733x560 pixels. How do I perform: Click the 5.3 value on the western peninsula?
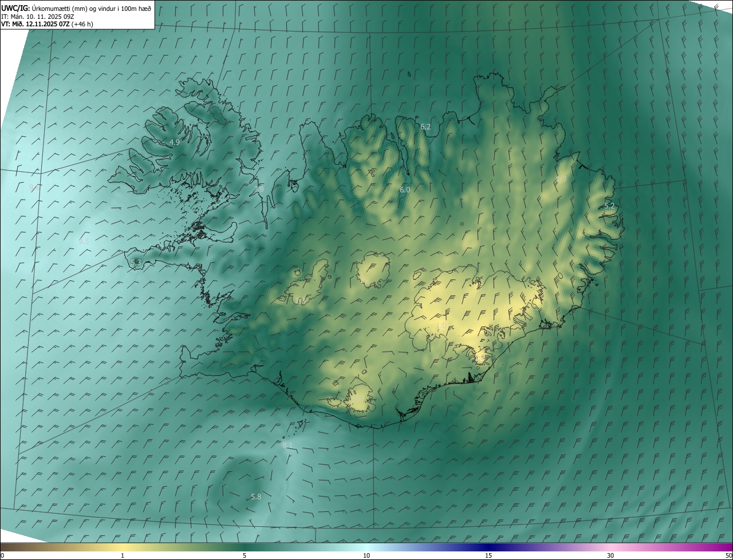point(136,262)
